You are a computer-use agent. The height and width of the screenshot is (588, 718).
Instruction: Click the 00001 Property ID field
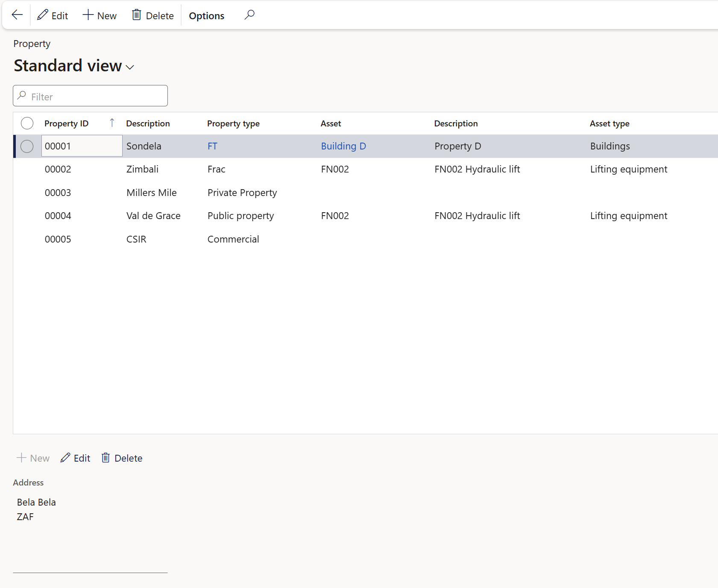[x=82, y=146]
